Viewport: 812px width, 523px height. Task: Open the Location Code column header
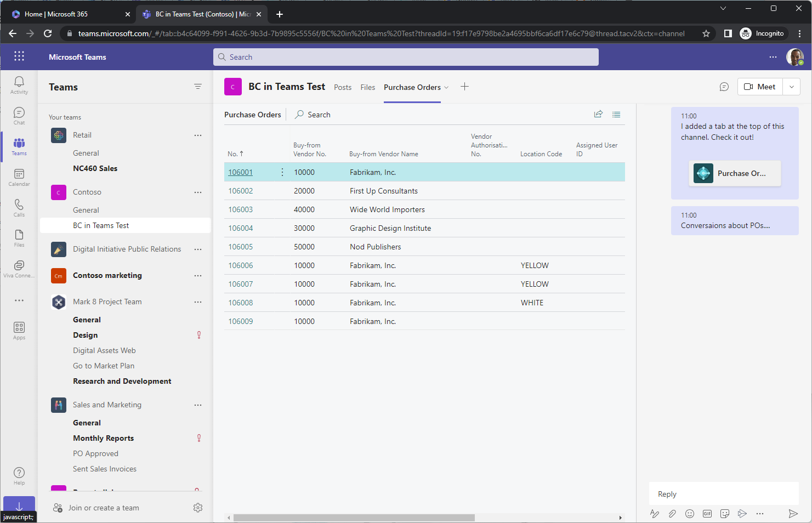[x=541, y=154]
